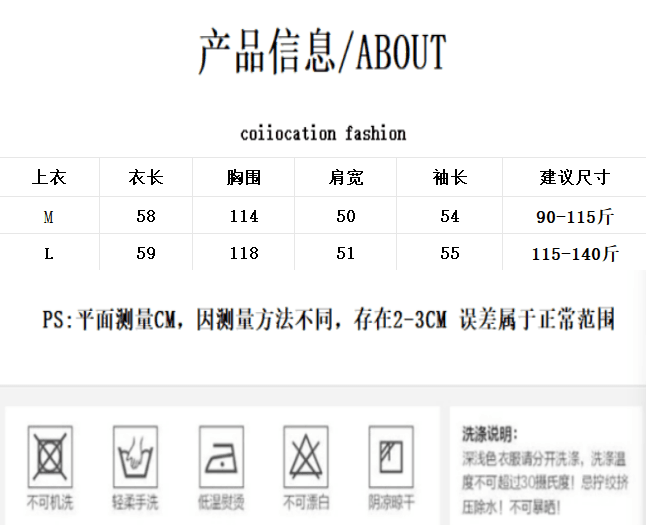Click the 衣长 column header
646x525 pixels.
(x=146, y=178)
